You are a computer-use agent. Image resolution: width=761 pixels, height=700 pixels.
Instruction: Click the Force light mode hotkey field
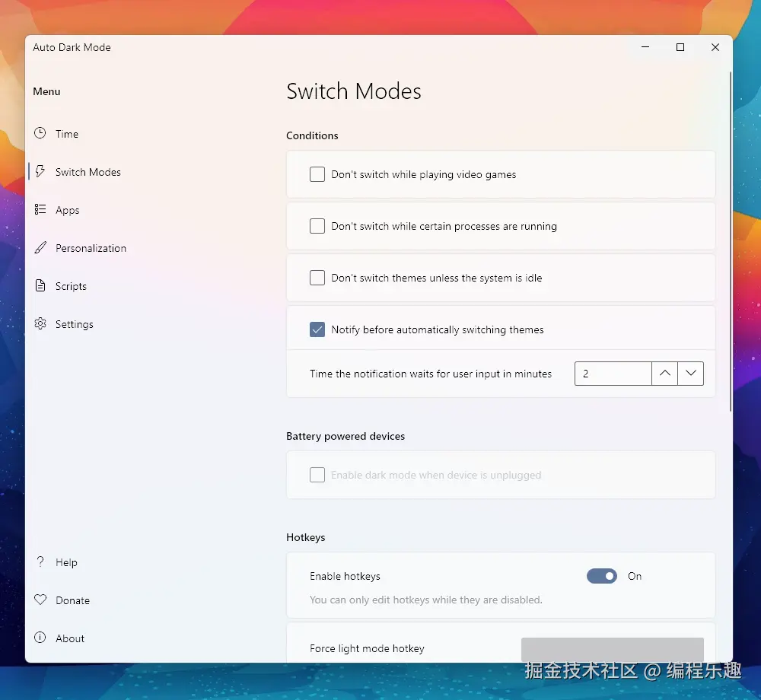[x=613, y=650]
